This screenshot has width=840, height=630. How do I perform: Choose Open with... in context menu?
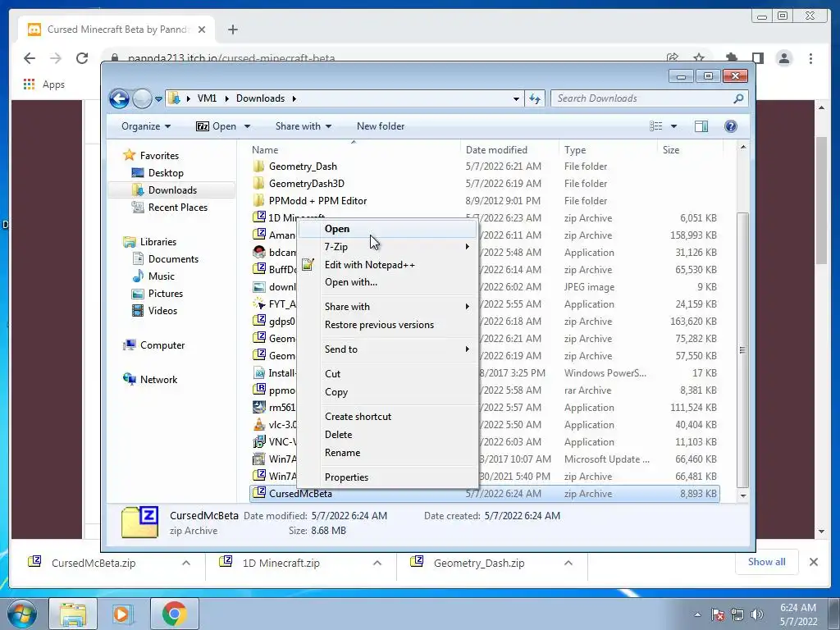click(x=387, y=282)
